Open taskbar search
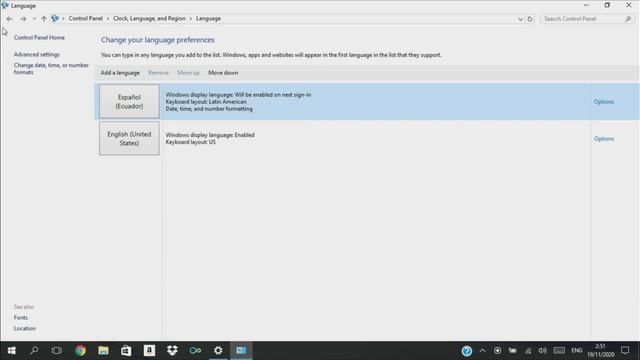This screenshot has width=640, height=360. (34, 351)
